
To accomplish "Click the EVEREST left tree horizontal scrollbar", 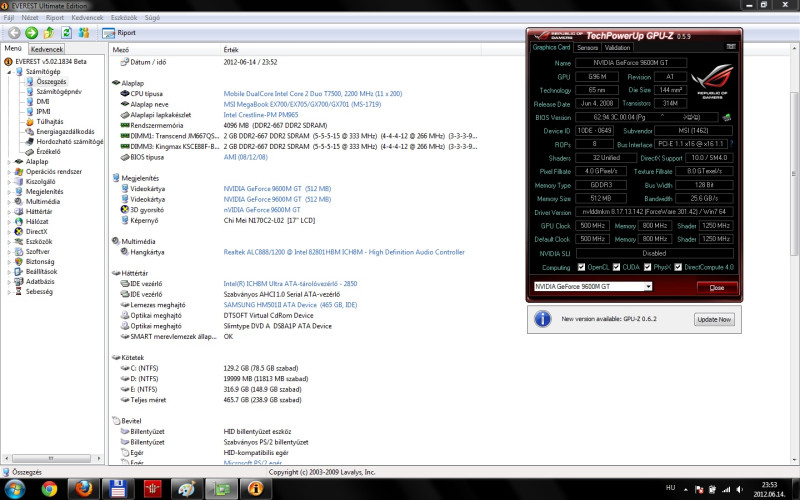I will click(51, 458).
